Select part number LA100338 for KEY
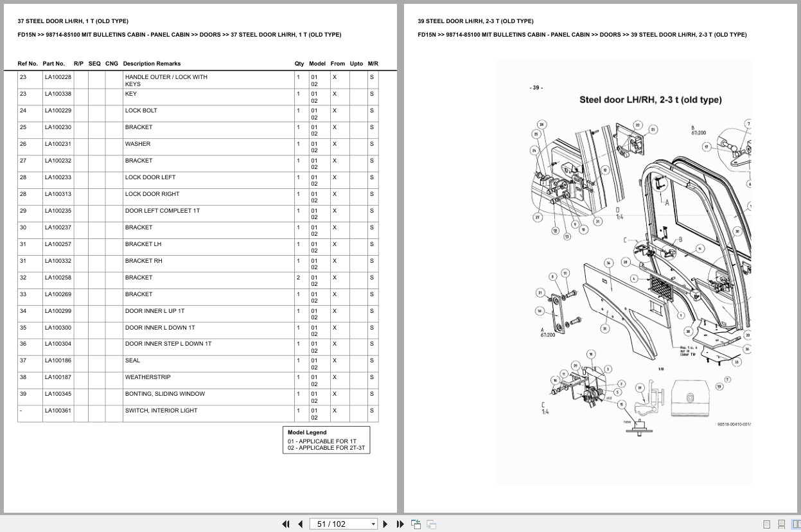The image size is (801, 532). tap(58, 94)
